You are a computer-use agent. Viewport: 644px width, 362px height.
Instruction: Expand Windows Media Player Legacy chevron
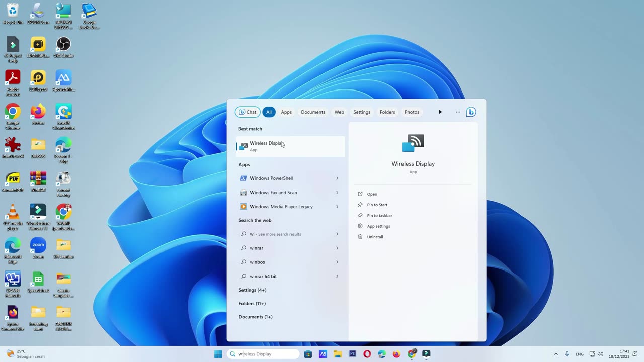[x=337, y=207]
